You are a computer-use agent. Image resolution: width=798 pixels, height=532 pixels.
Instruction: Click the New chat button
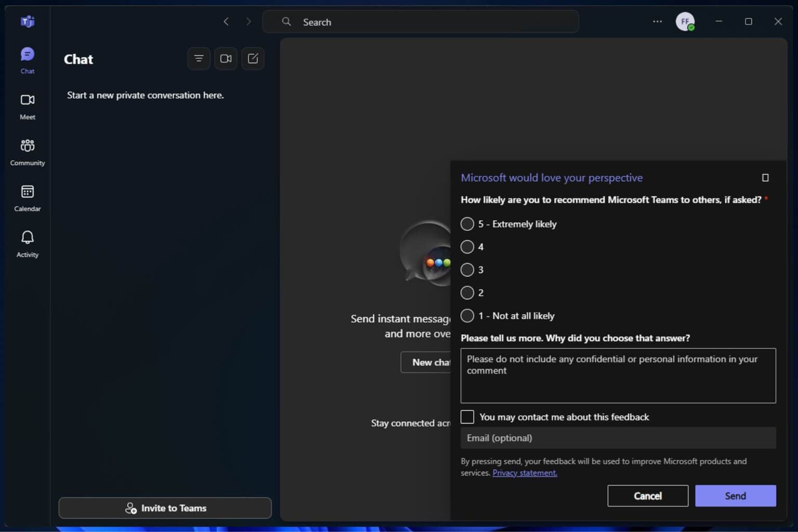click(x=425, y=362)
